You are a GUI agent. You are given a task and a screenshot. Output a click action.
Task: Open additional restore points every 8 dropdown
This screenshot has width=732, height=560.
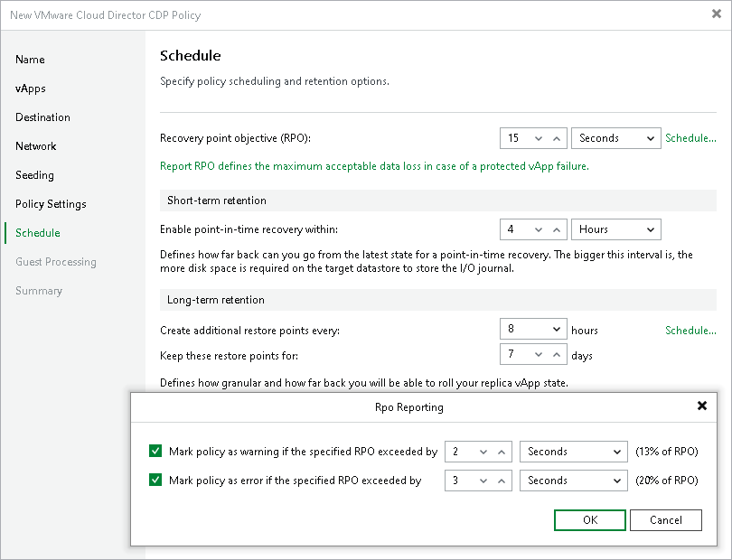pos(533,329)
